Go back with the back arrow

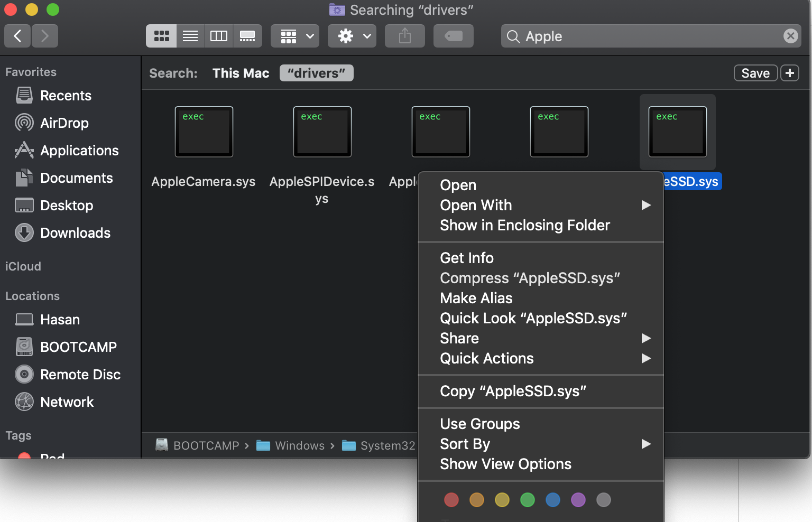point(17,36)
